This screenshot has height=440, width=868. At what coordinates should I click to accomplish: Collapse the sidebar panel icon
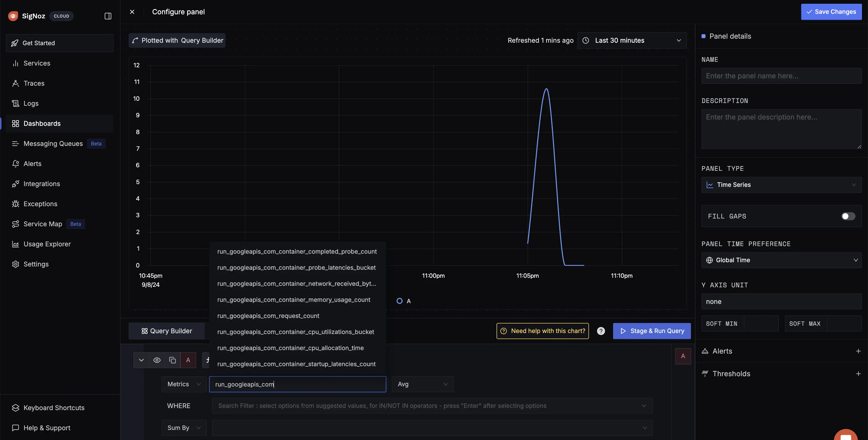point(108,16)
